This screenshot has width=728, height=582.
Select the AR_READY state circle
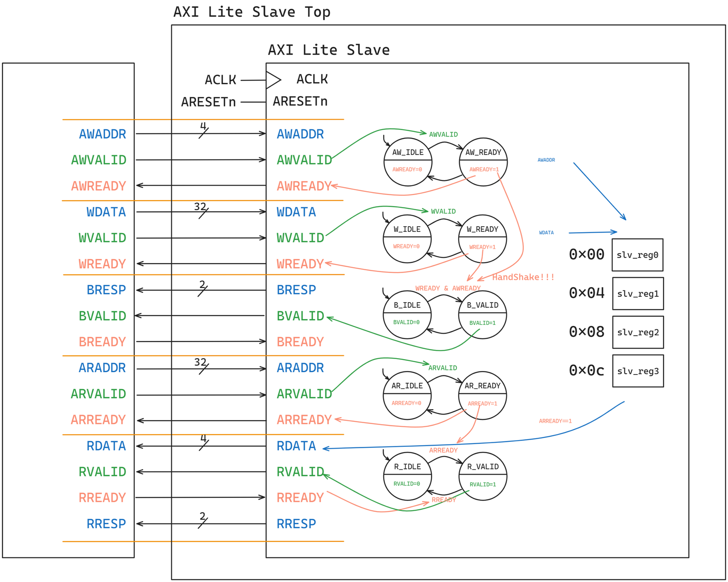coord(482,395)
